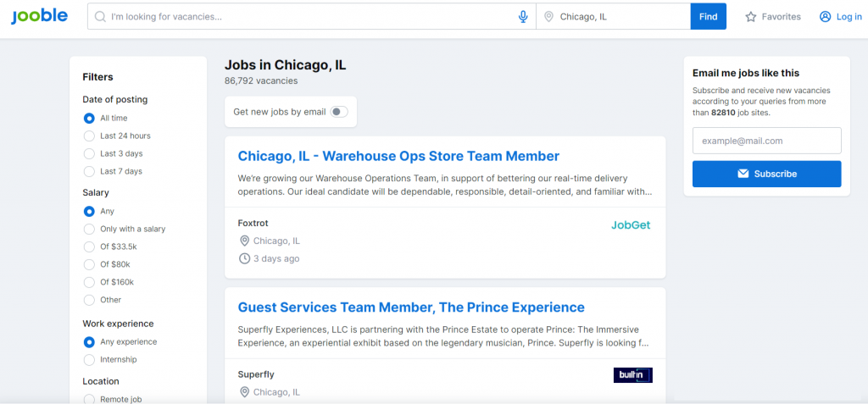This screenshot has width=868, height=404.
Task: Click the JobGet source logo
Action: [631, 225]
